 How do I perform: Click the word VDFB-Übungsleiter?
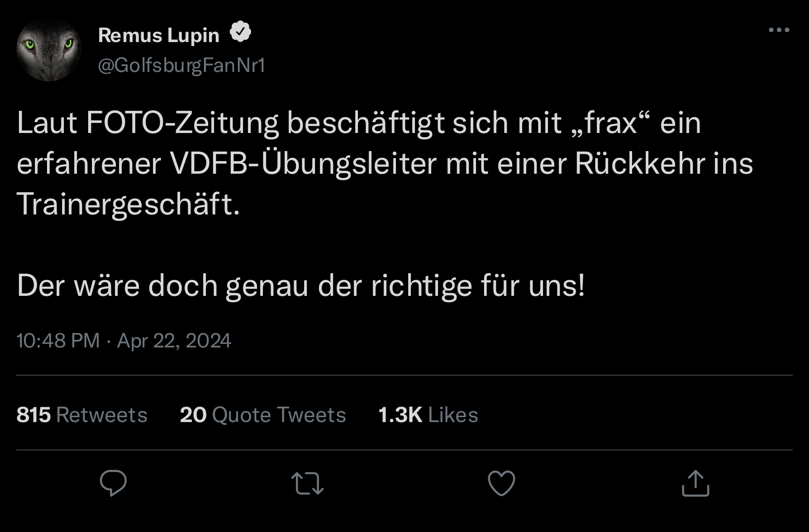click(x=303, y=164)
